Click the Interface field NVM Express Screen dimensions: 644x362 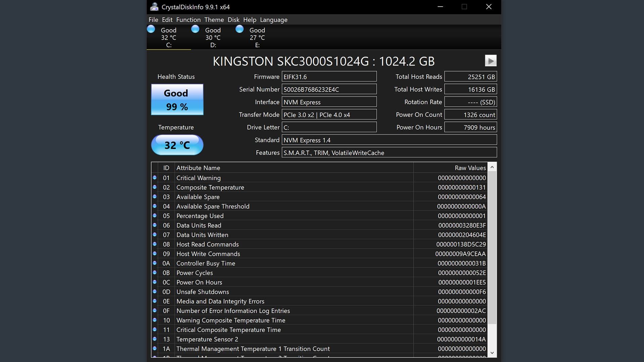pos(329,102)
